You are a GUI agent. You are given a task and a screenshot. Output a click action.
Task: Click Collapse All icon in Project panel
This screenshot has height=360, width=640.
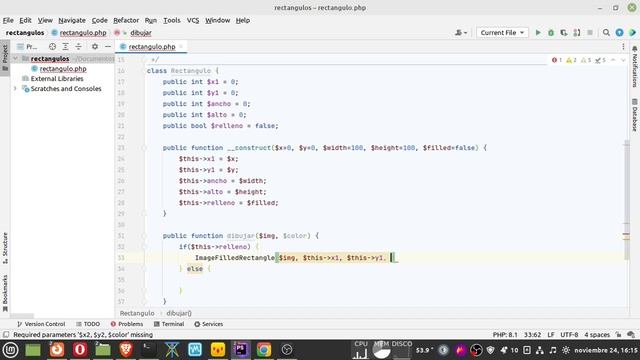coord(78,47)
